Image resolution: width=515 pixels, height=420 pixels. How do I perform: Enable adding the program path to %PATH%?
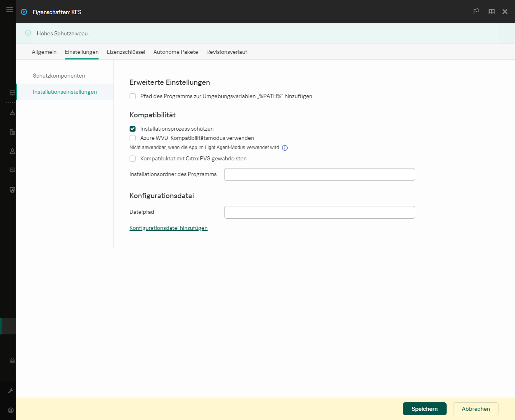(132, 96)
